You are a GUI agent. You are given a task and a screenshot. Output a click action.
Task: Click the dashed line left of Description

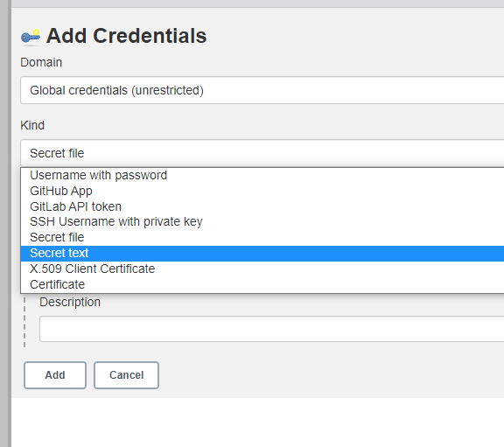(24, 321)
